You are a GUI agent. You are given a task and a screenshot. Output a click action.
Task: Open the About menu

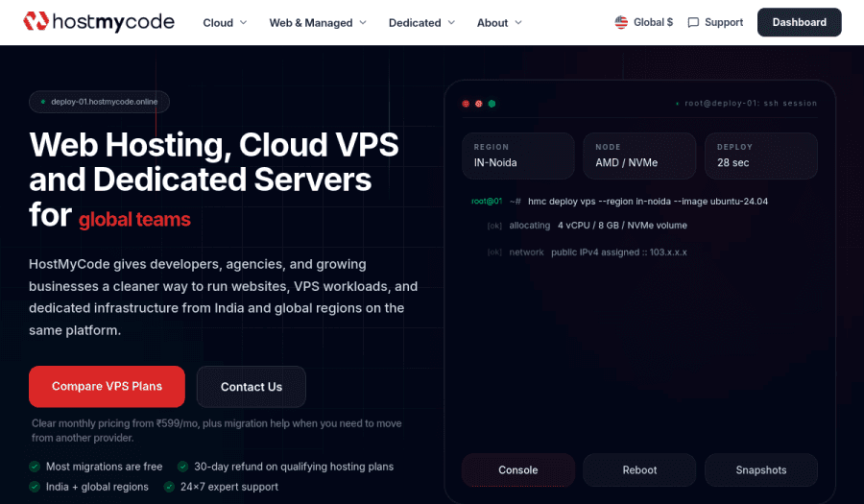click(x=499, y=23)
